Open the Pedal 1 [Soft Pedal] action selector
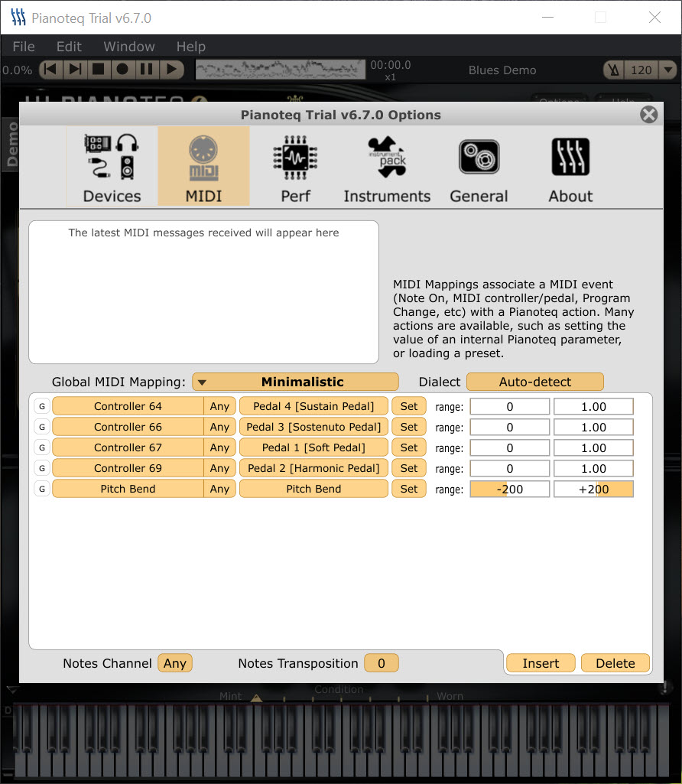The height and width of the screenshot is (784, 682). click(x=313, y=447)
